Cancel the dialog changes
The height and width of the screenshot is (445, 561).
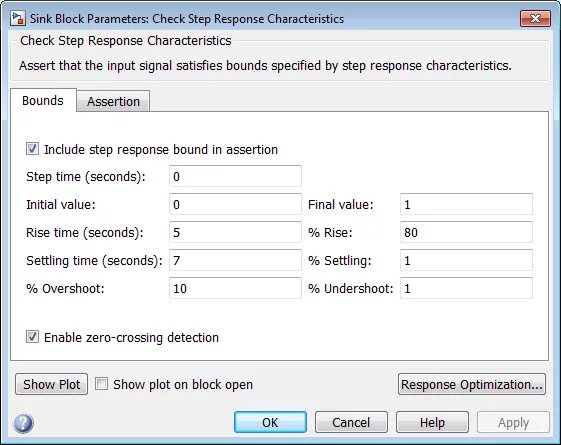coord(351,422)
